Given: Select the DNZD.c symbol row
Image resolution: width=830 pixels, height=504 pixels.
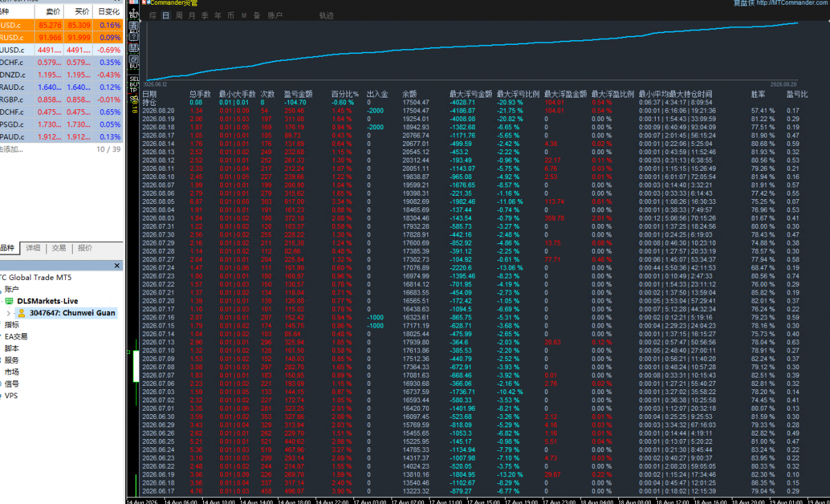Looking at the screenshot, I should tap(61, 75).
